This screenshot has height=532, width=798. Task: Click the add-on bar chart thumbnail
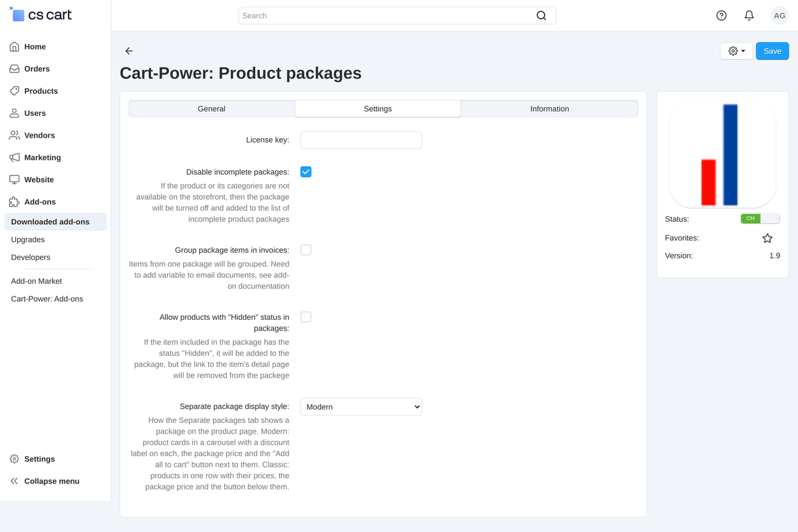(722, 154)
